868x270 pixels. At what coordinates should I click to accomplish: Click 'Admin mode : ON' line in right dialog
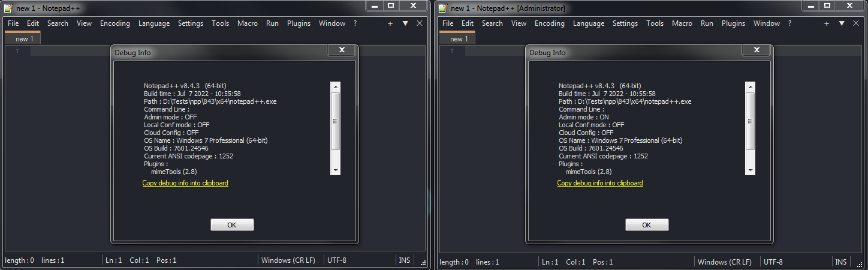coord(584,117)
